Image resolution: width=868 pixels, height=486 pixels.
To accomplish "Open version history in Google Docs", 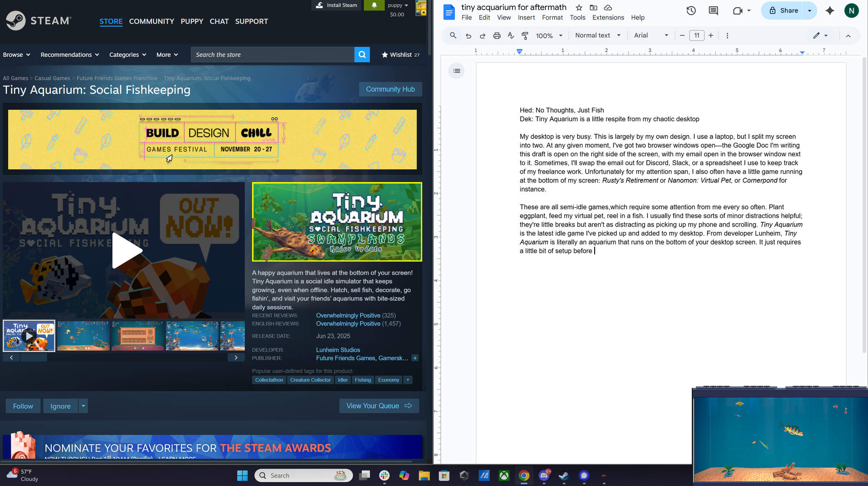I will (691, 10).
